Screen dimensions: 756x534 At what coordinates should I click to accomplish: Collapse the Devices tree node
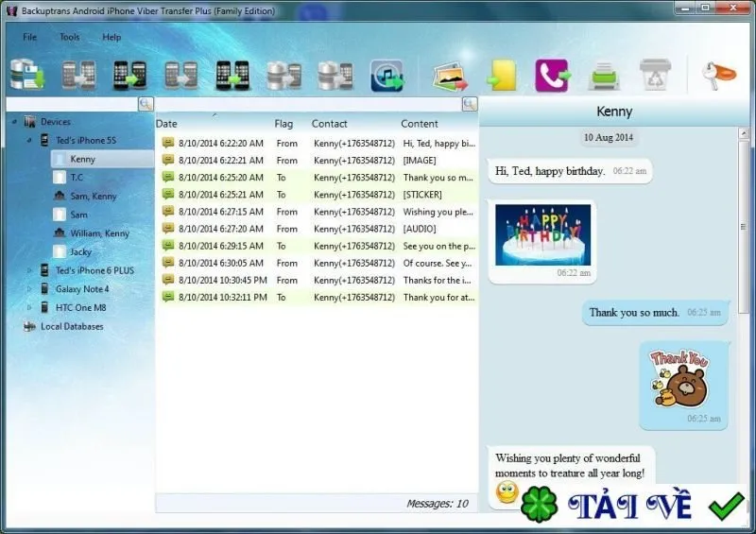(14, 122)
